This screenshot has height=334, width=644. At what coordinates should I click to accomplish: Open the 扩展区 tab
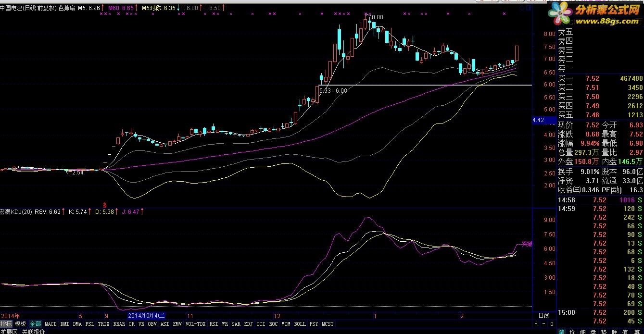[x=9, y=332]
